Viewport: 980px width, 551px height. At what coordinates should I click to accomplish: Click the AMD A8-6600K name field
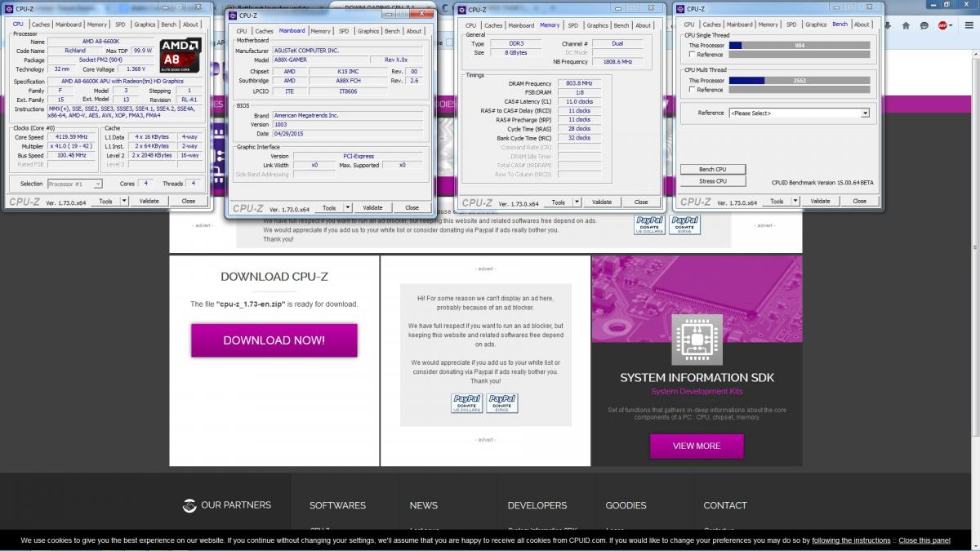pyautogui.click(x=101, y=42)
